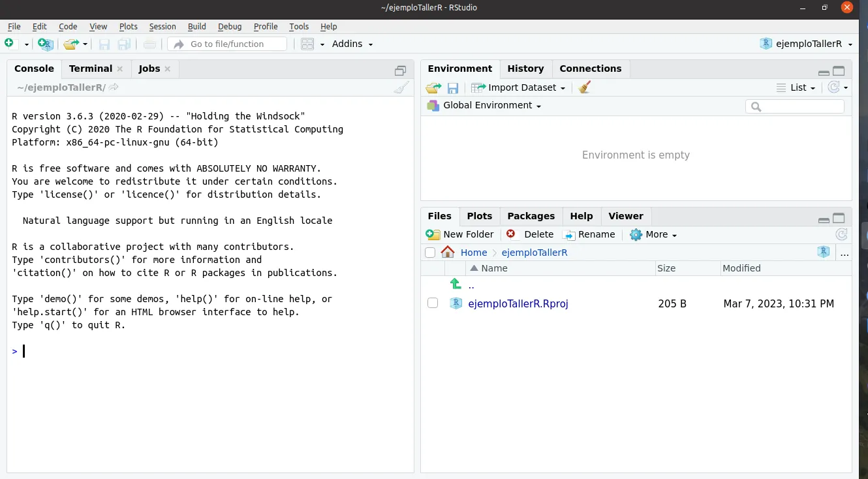Open the File menu
The image size is (868, 479).
tap(14, 26)
